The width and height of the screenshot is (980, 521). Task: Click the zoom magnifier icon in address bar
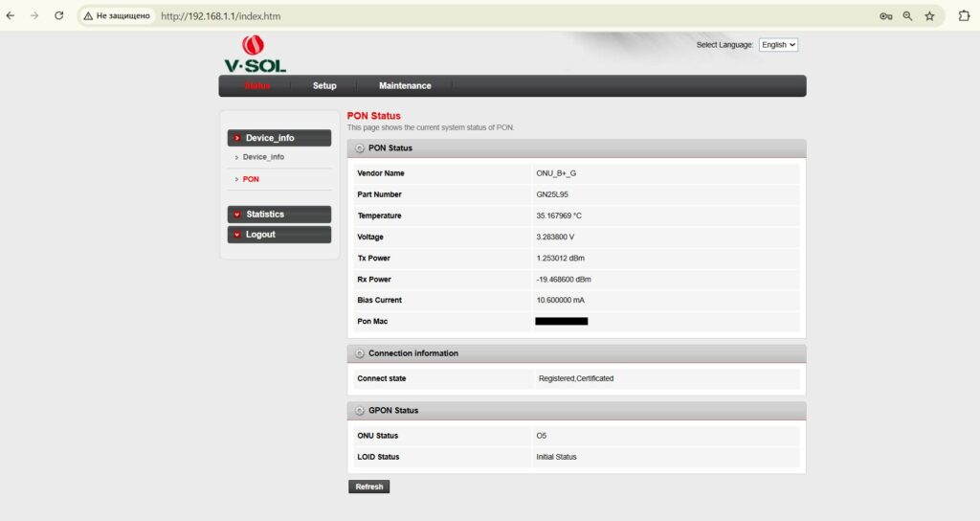point(907,16)
